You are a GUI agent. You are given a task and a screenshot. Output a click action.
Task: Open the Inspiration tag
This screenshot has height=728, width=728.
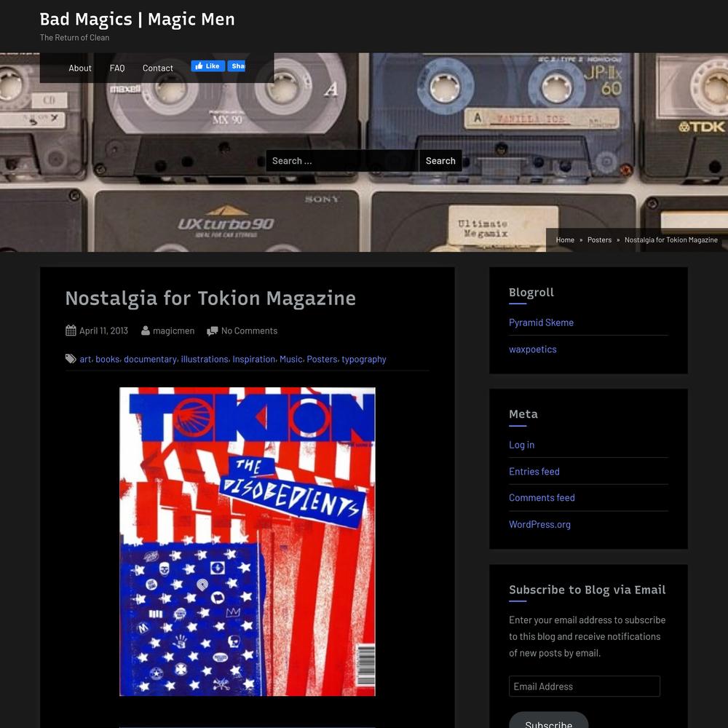click(253, 359)
